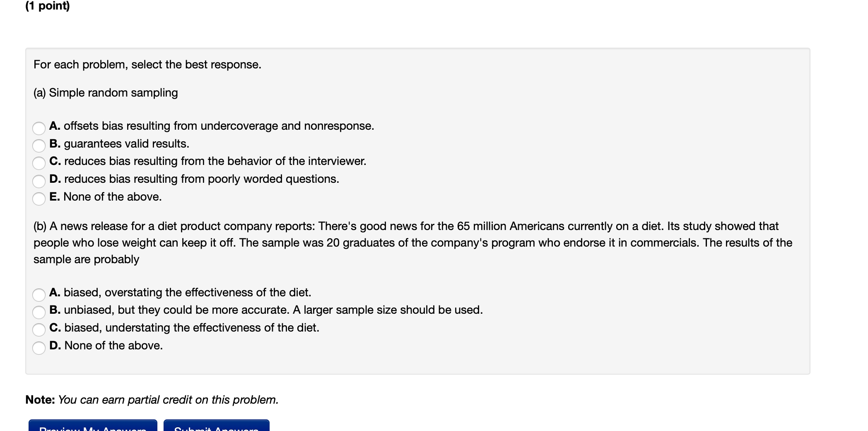
Task: Select option C: reduces interviewer behavior bias
Action: (39, 163)
